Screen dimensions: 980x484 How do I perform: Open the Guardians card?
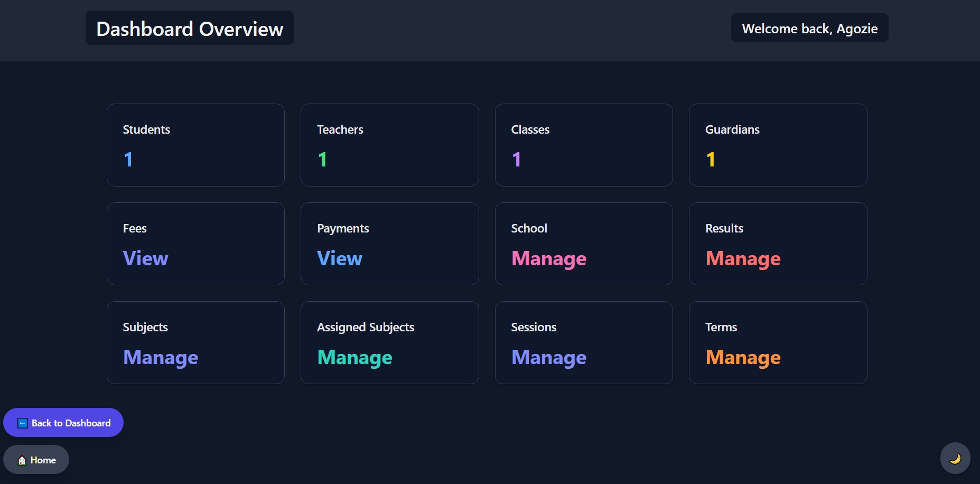coord(778,145)
